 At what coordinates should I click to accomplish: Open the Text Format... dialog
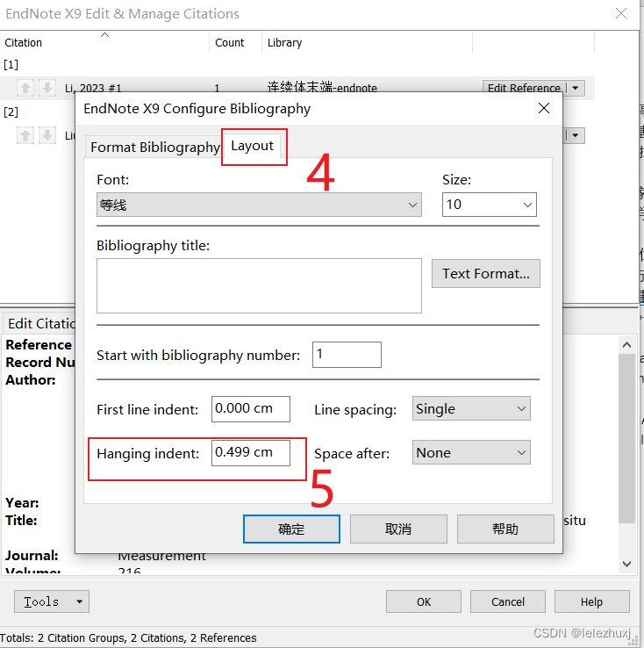[x=485, y=274]
